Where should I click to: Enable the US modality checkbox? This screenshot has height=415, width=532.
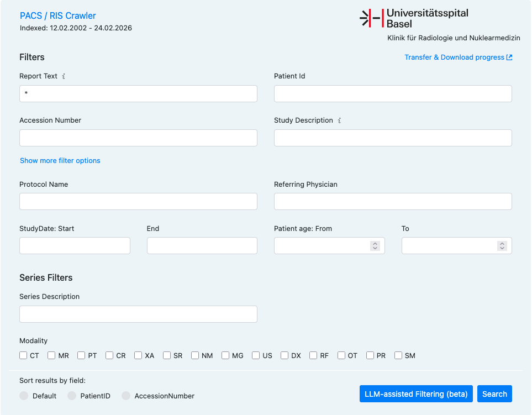point(256,355)
